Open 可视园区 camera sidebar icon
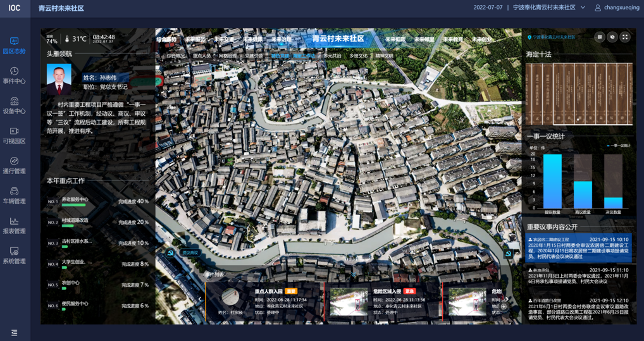Viewport: 644px width, 341px height. [15, 131]
